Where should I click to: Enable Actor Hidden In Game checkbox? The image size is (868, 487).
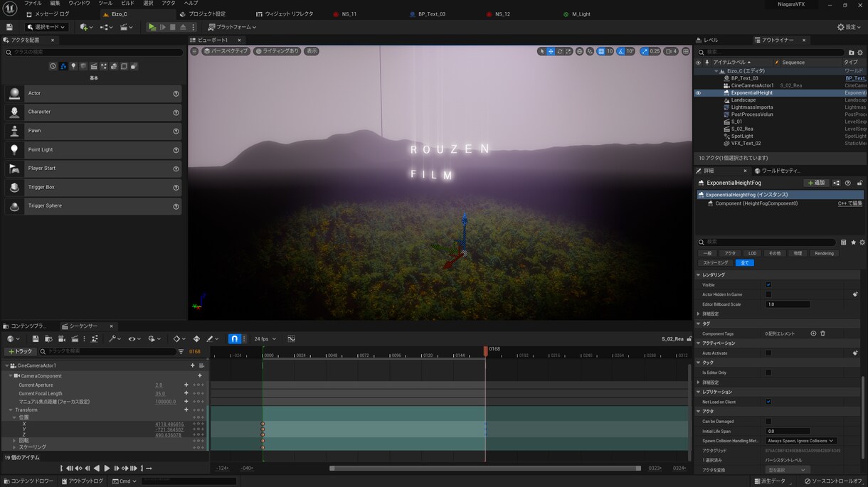click(x=768, y=294)
